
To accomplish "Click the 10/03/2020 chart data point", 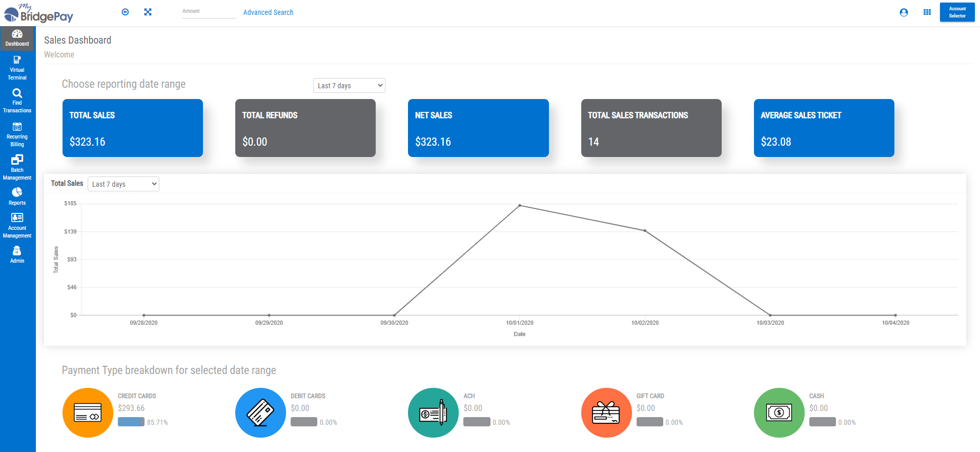I will (770, 315).
